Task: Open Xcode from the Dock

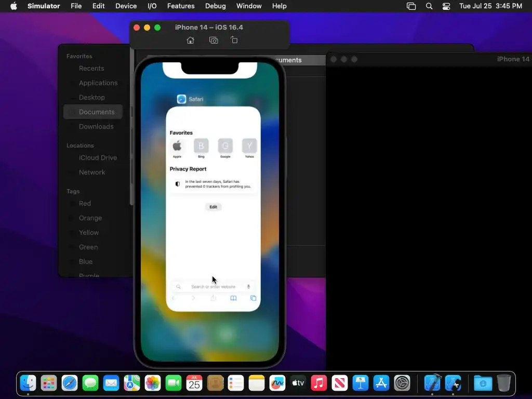Action: click(x=433, y=383)
